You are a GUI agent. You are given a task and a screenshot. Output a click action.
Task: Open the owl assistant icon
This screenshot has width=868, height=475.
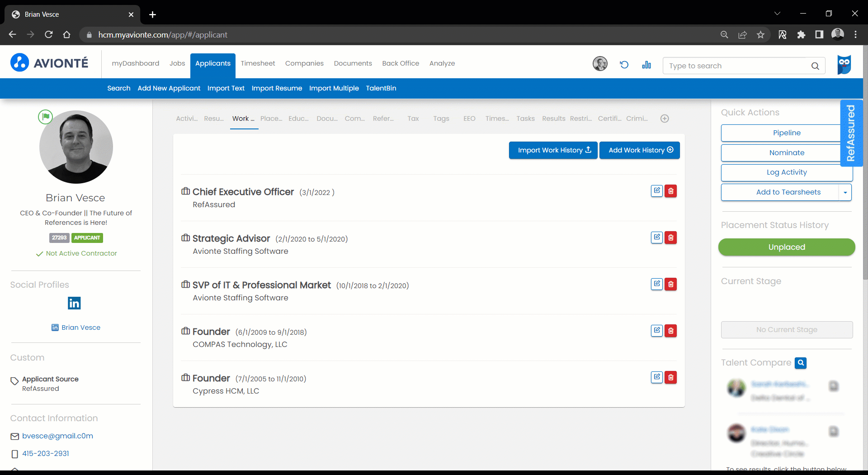click(844, 65)
